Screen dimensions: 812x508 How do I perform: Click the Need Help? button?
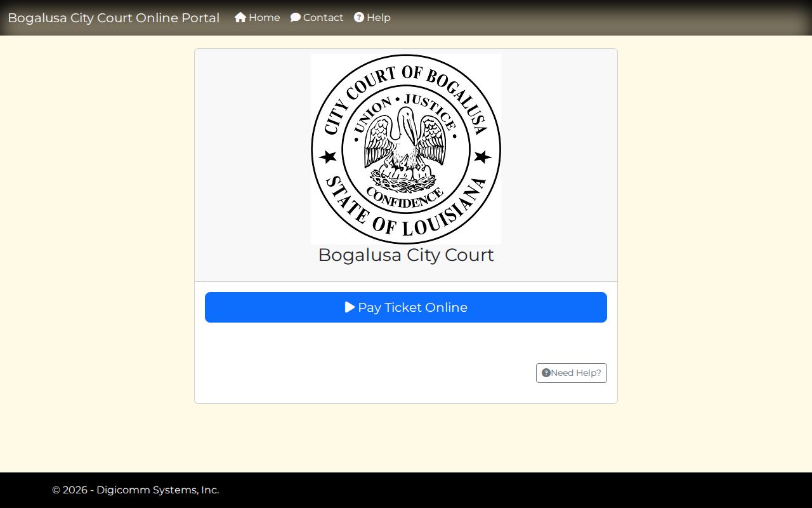click(572, 373)
